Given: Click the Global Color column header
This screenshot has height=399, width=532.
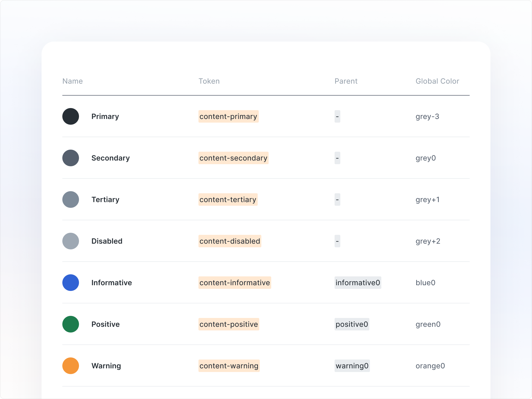Looking at the screenshot, I should click(x=437, y=81).
